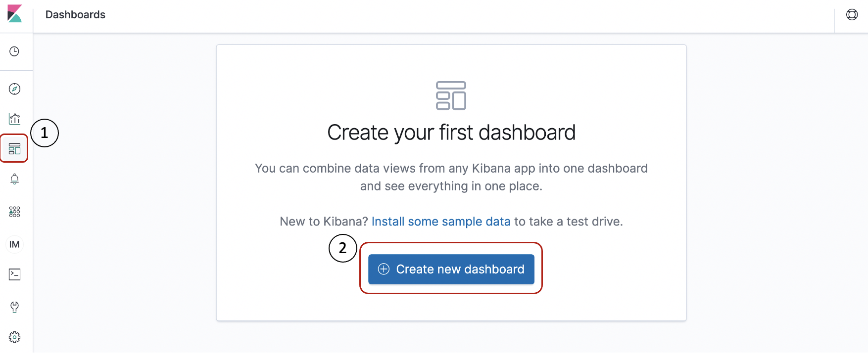Open Management gear icon in sidebar

[14, 337]
